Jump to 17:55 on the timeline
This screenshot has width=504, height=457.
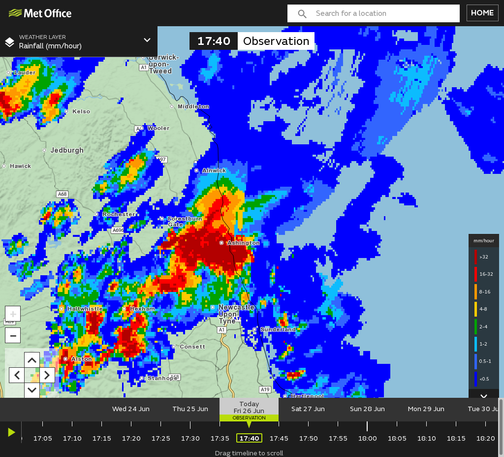[338, 438]
